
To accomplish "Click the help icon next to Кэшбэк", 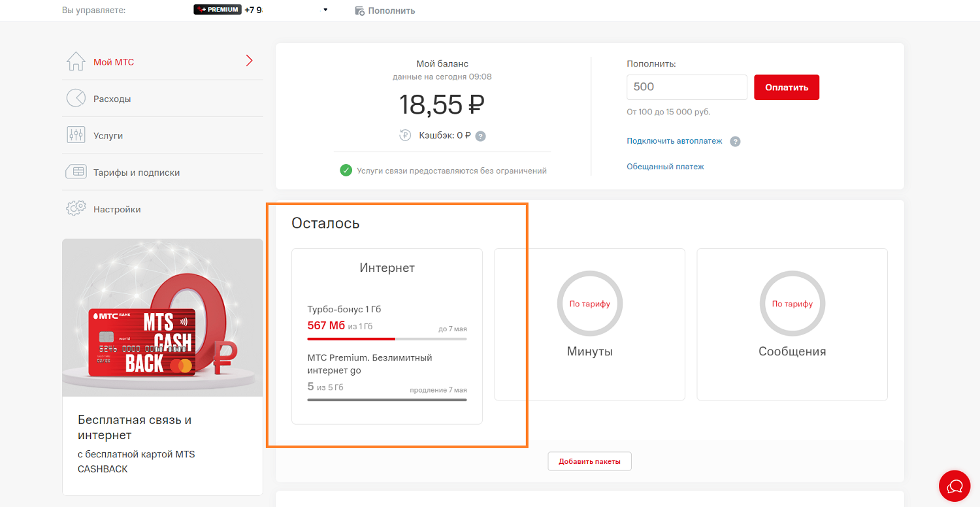I will click(x=481, y=136).
